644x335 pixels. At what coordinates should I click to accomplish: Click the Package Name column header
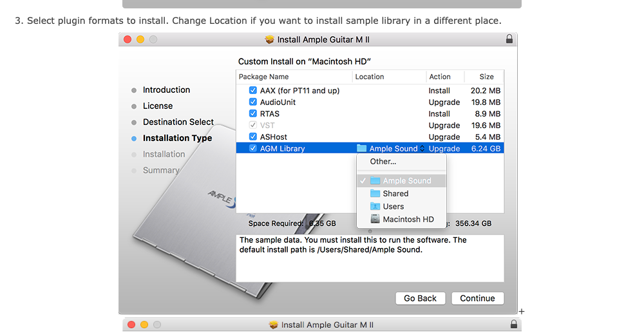[x=294, y=77]
